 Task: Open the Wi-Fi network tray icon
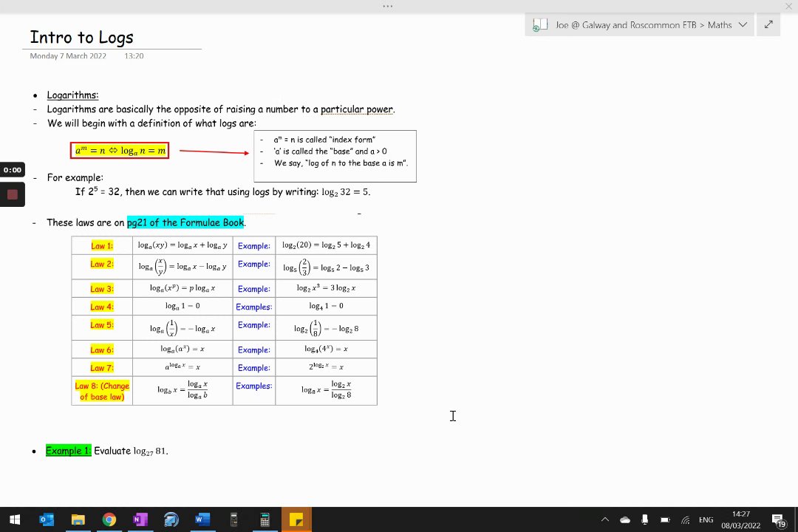(x=686, y=519)
